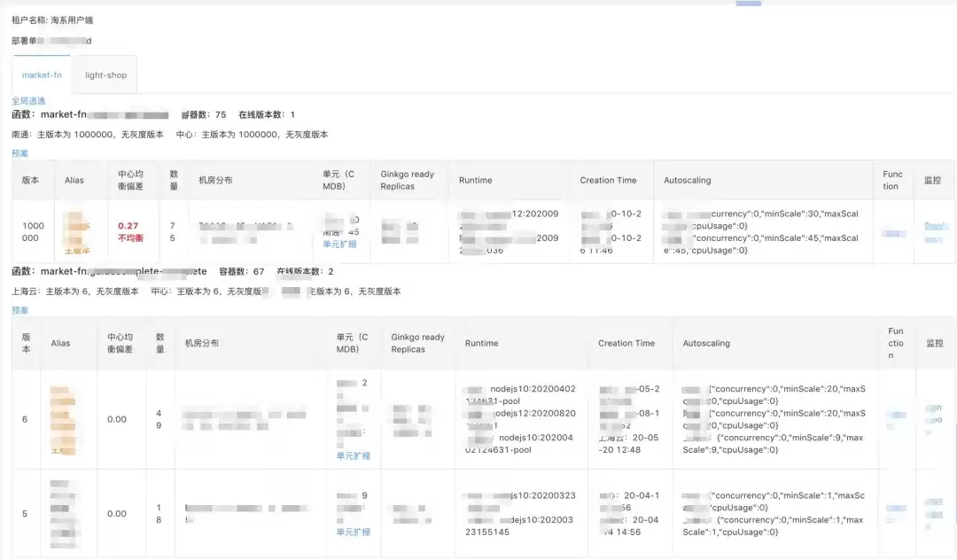Open the light-shop tab
The height and width of the screenshot is (560, 957).
(105, 75)
